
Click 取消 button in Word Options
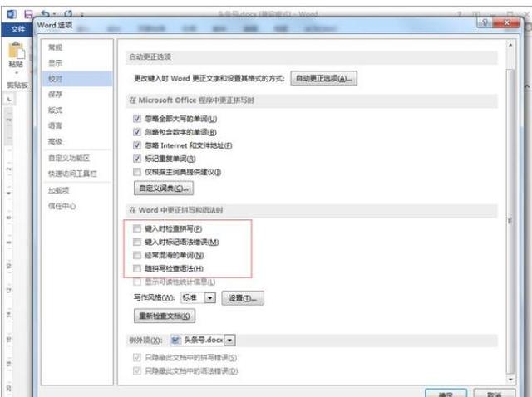point(494,394)
